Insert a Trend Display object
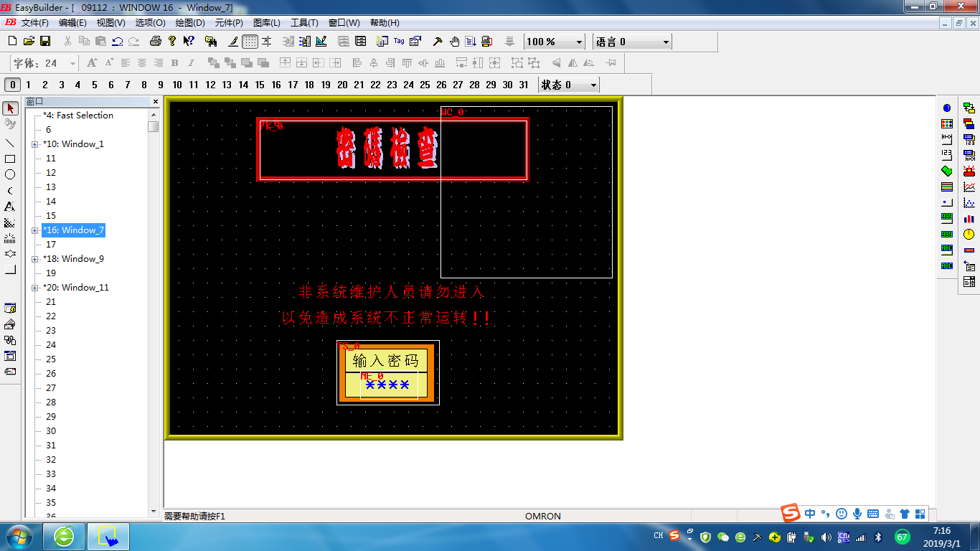 (x=969, y=187)
